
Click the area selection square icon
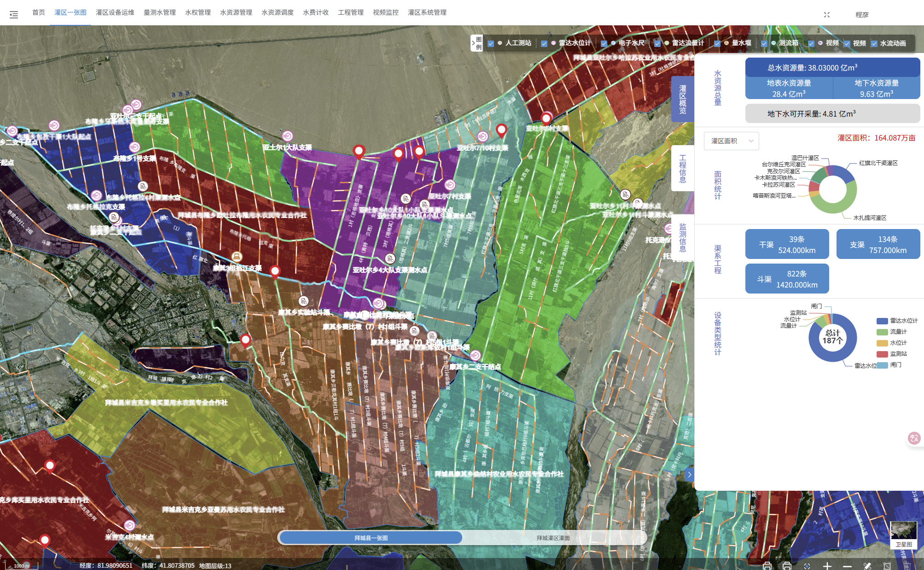click(887, 566)
